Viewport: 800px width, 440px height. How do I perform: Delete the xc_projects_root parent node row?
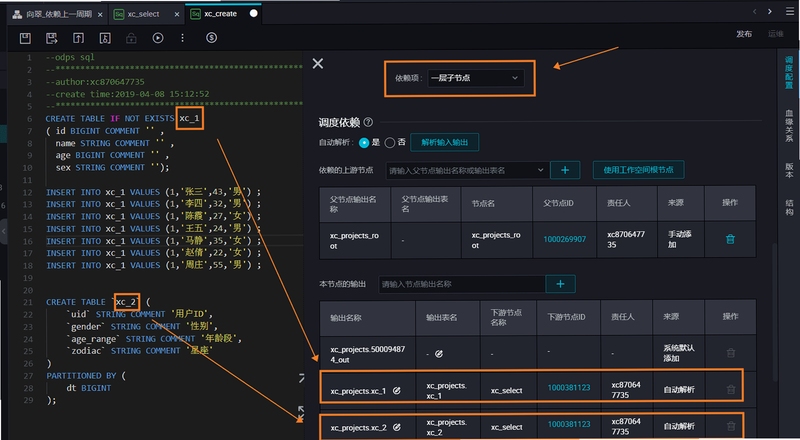click(730, 239)
